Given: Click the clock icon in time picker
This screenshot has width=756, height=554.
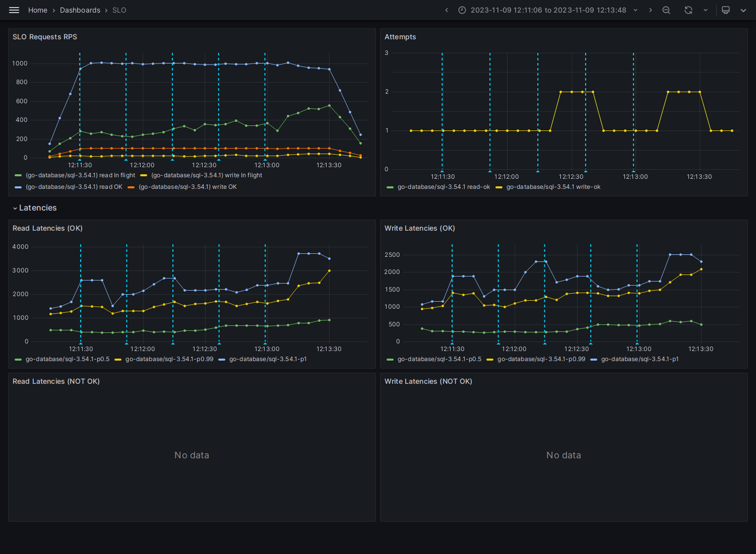Looking at the screenshot, I should tap(462, 10).
